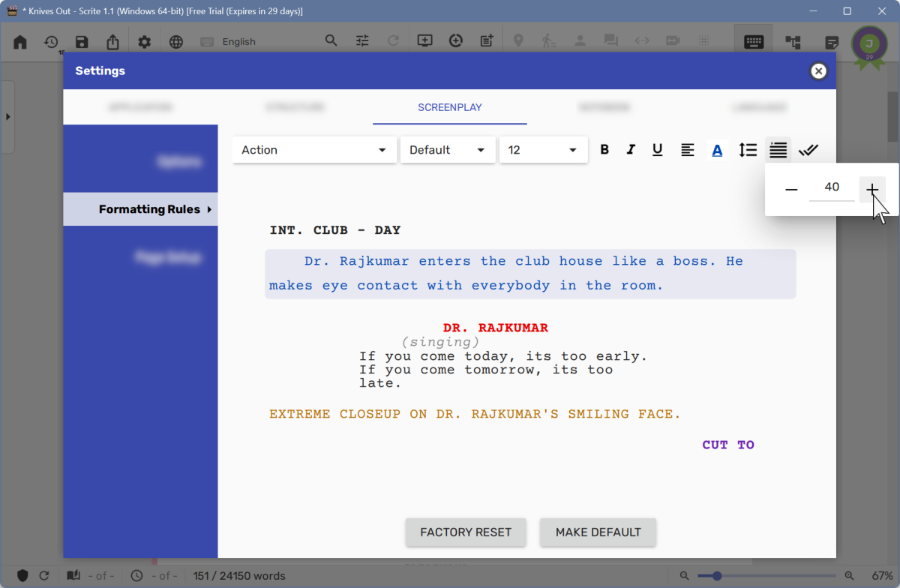Open the Action paragraph style dropdown

(314, 149)
